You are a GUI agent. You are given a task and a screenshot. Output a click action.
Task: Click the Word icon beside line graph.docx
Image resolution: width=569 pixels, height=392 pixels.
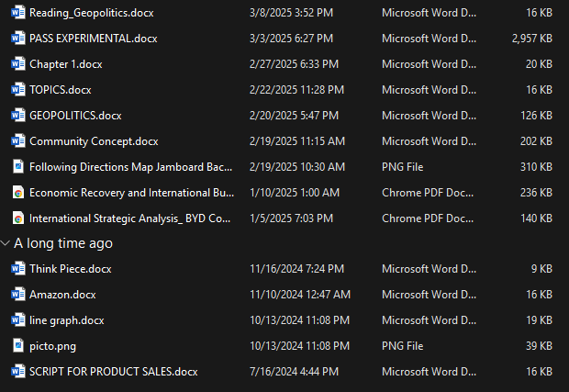[18, 320]
